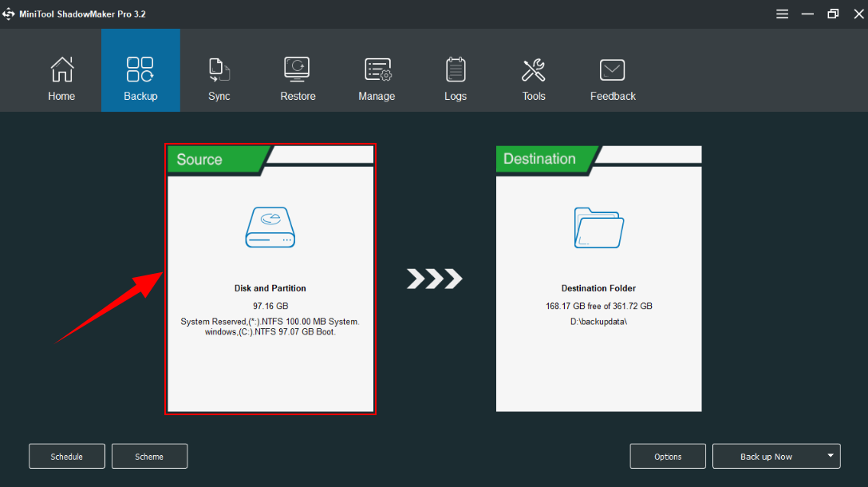
Task: Open the Tools tab
Action: coord(534,70)
